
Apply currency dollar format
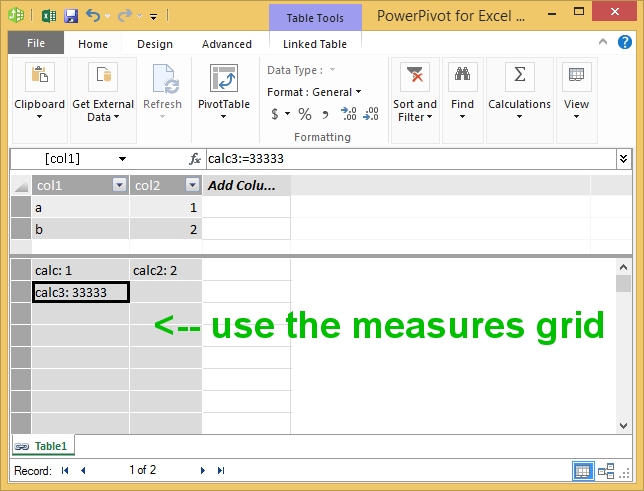[276, 114]
